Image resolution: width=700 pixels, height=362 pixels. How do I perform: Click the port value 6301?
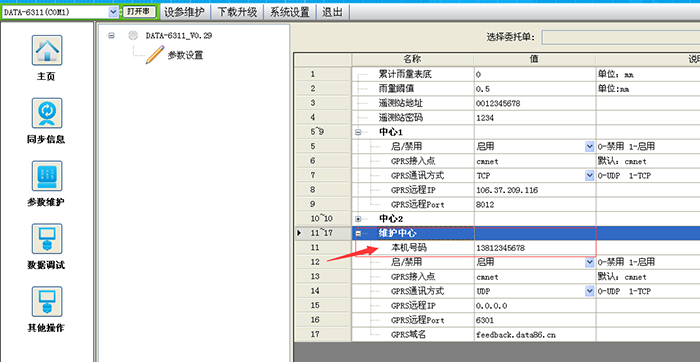coord(535,320)
